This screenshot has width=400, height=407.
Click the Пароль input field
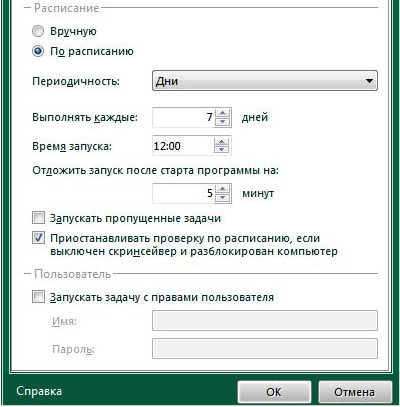(x=265, y=349)
